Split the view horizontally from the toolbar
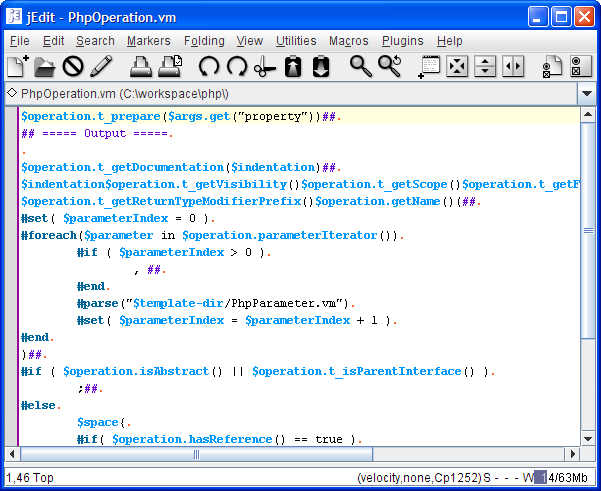This screenshot has width=601, height=491. pyautogui.click(x=485, y=66)
